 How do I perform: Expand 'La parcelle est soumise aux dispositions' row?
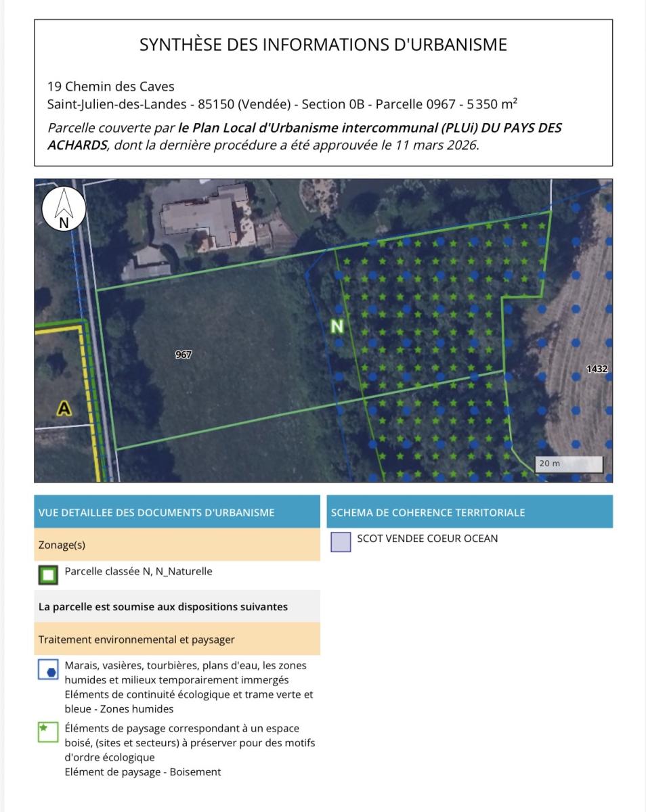(x=177, y=607)
